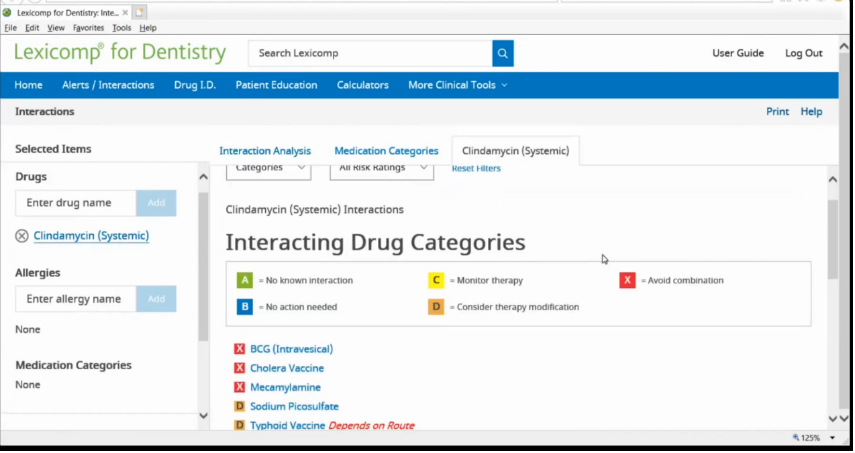
Task: Open Alerts / Interactions page
Action: click(108, 85)
